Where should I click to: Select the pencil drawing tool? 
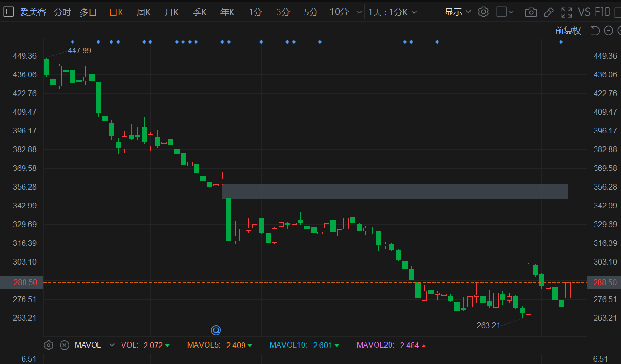549,12
